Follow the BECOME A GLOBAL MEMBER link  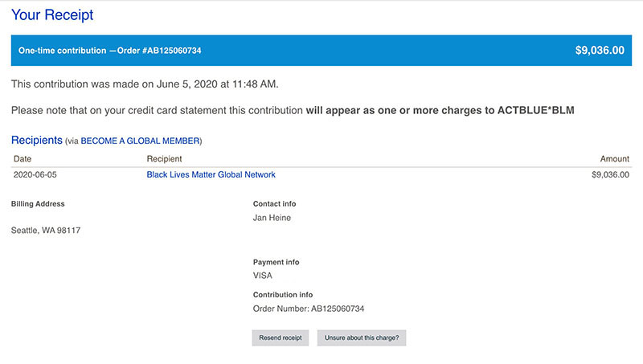click(140, 141)
